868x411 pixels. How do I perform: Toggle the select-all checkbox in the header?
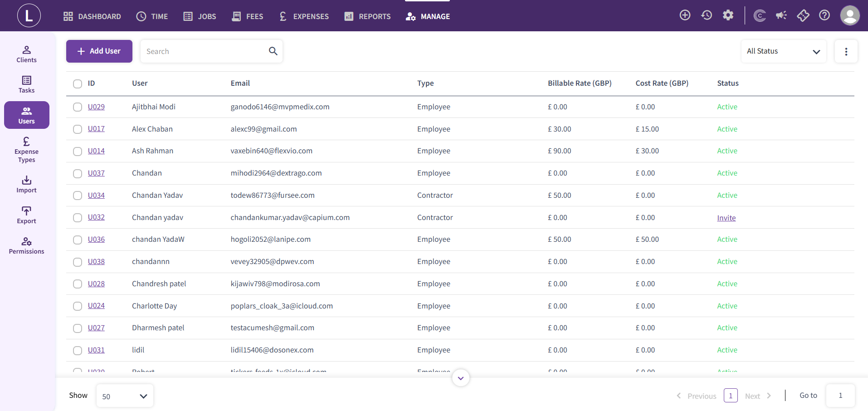coord(78,84)
